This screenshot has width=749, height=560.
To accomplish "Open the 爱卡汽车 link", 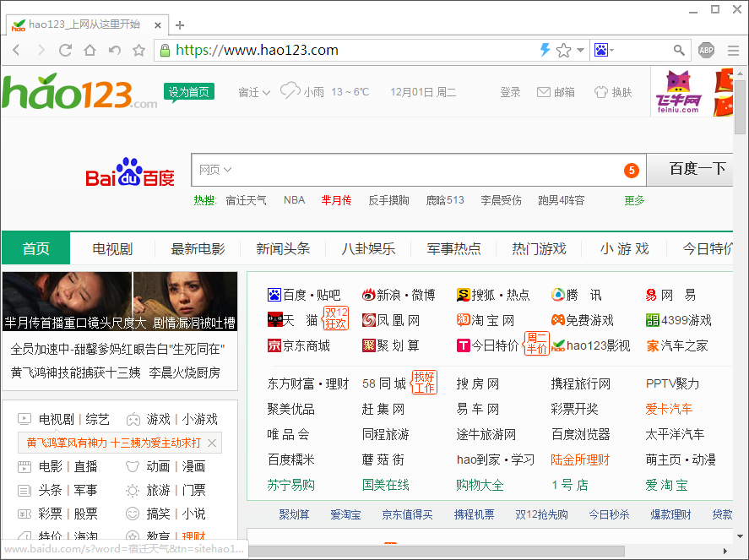I will 669,409.
